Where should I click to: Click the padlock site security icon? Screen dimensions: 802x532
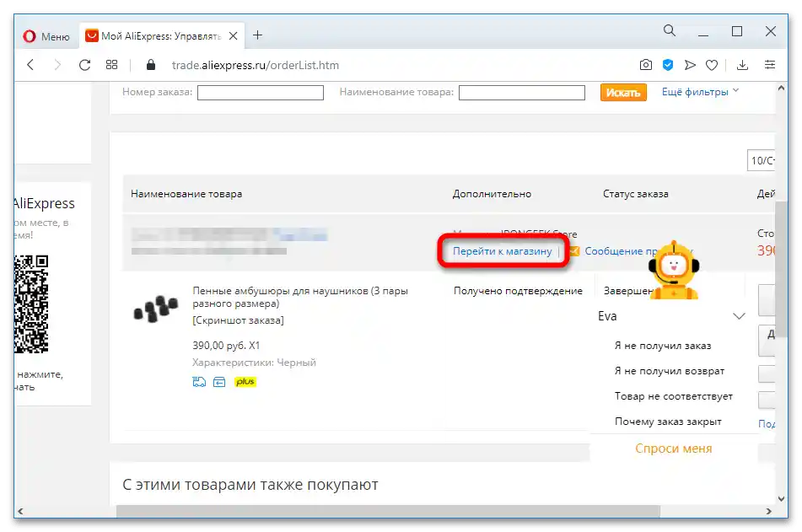pyautogui.click(x=150, y=65)
